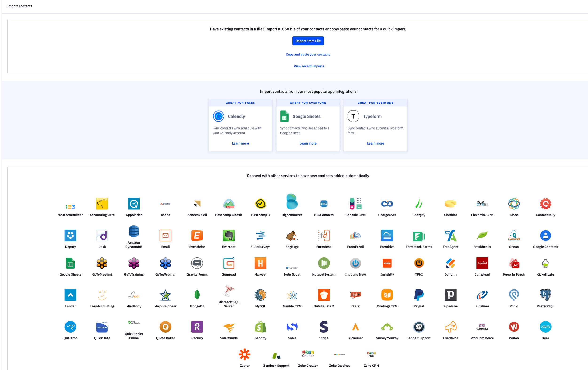
Task: Select the Amazon DynamoDB icon
Action: (x=134, y=231)
